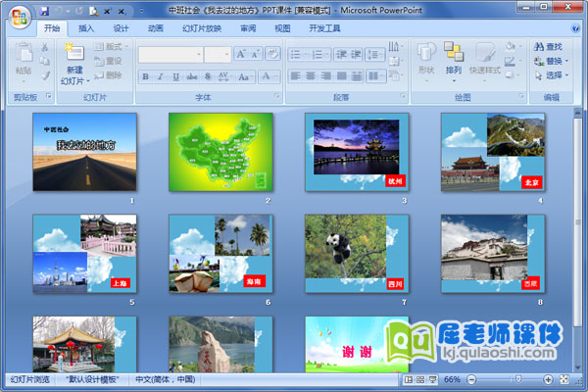Viewport: 588px width, 392px height.
Task: Open the 视图 View tab
Action: [x=282, y=28]
